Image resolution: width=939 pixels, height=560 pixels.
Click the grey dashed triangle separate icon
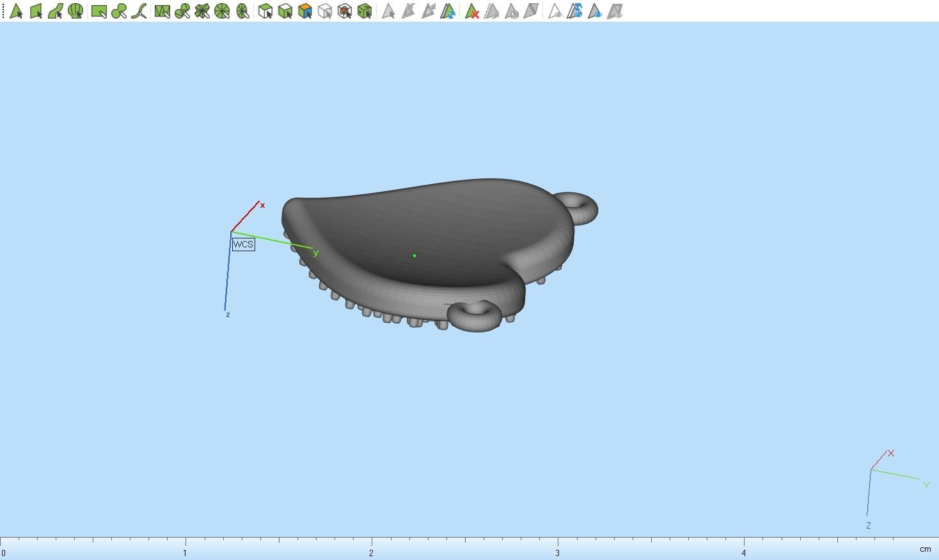[x=491, y=11]
